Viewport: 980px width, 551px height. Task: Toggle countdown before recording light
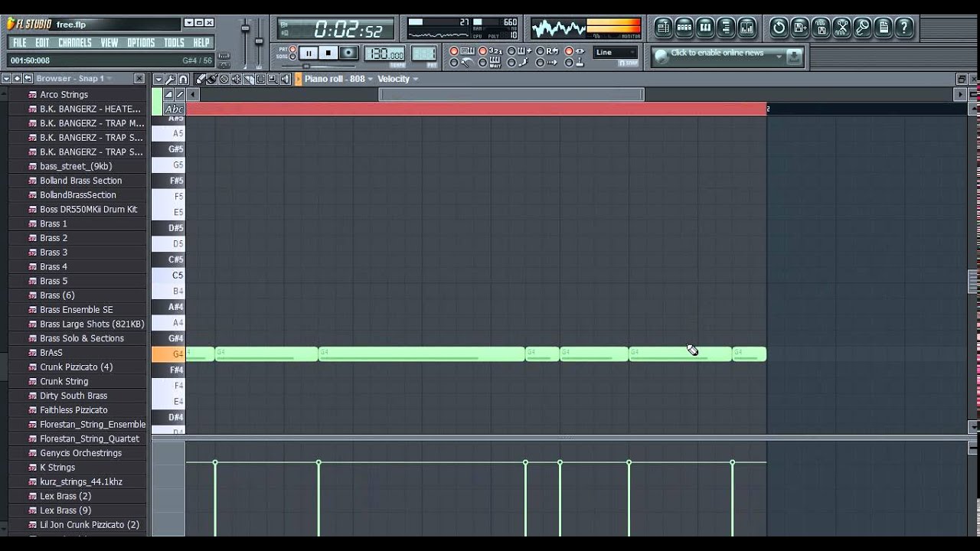tap(483, 51)
